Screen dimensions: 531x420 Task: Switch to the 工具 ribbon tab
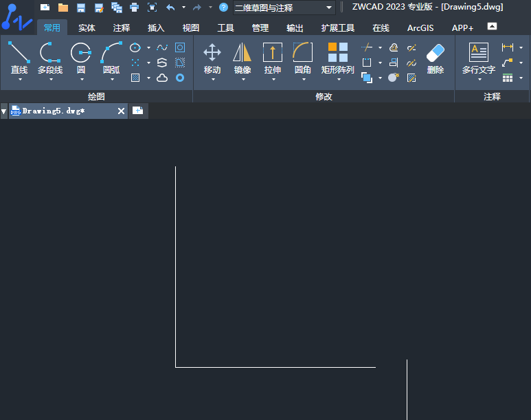[x=225, y=27]
